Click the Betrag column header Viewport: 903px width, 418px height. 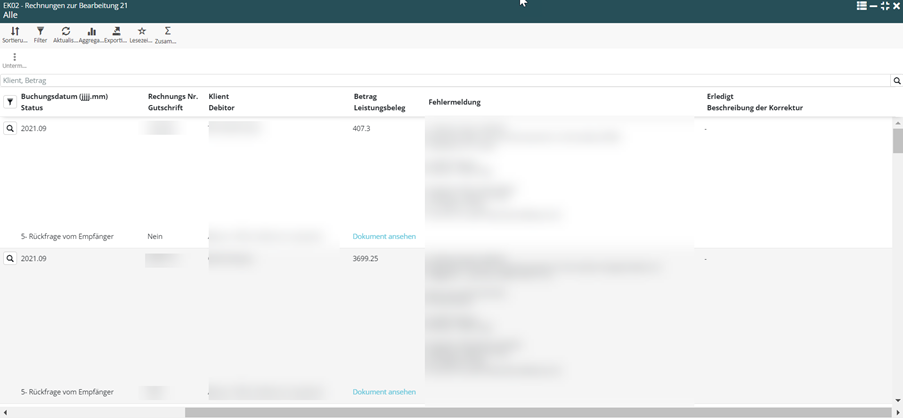tap(365, 97)
